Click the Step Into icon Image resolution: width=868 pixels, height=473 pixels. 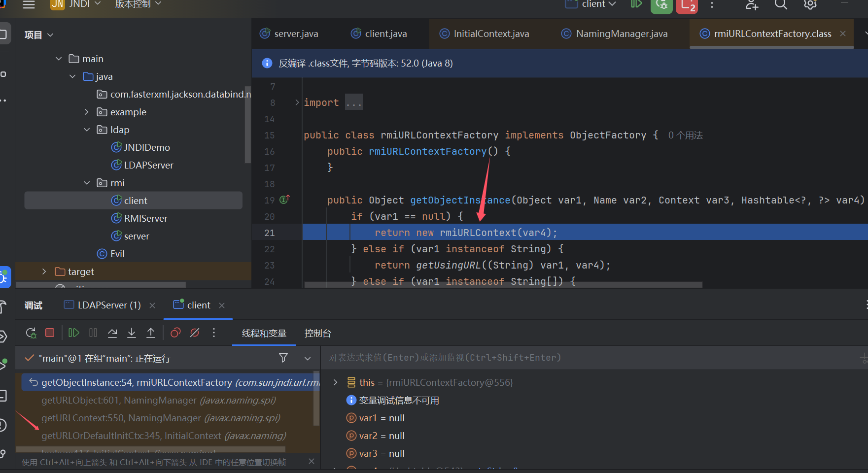point(132,333)
